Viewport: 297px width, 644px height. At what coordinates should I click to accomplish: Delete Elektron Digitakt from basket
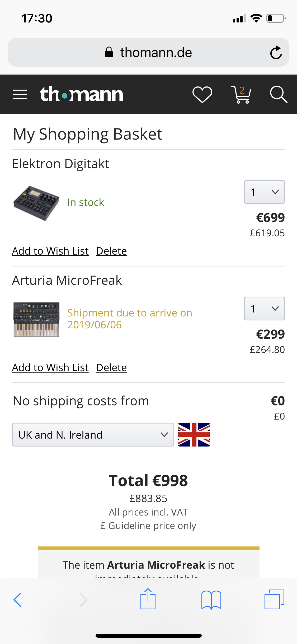pos(111,251)
